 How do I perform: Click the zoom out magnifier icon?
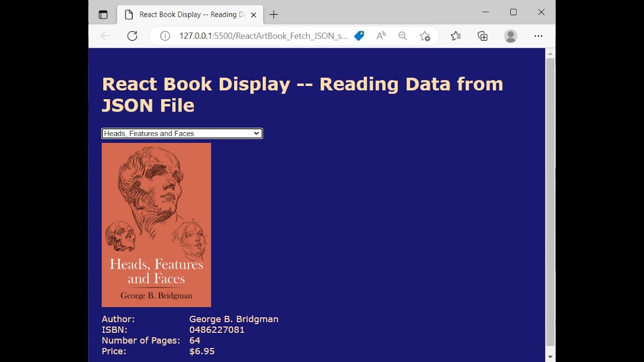coord(403,36)
